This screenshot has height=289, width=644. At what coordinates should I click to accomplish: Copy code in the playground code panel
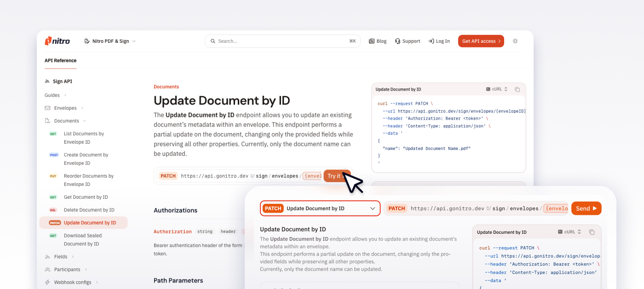tap(592, 232)
